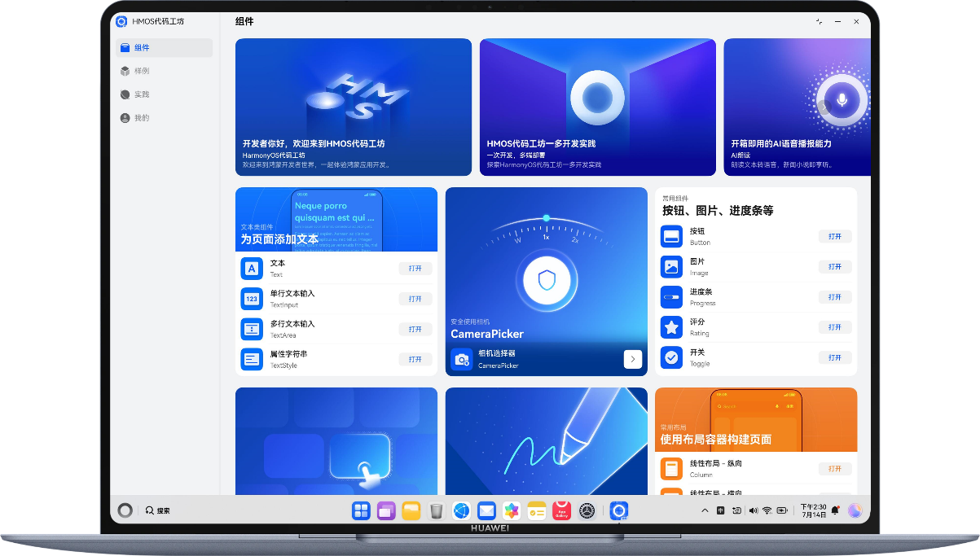Click the Rating star icon
The width and height of the screenshot is (980, 556).
click(670, 326)
